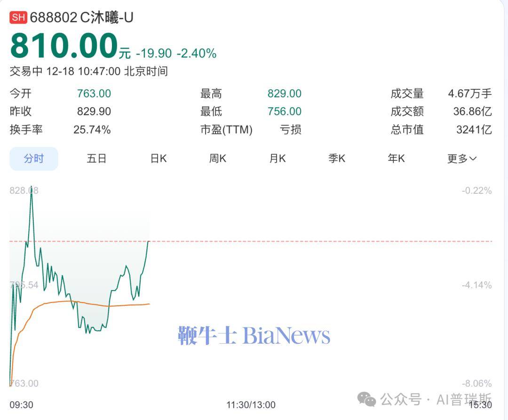Click the 换手率 value 25.74%

tap(92, 130)
